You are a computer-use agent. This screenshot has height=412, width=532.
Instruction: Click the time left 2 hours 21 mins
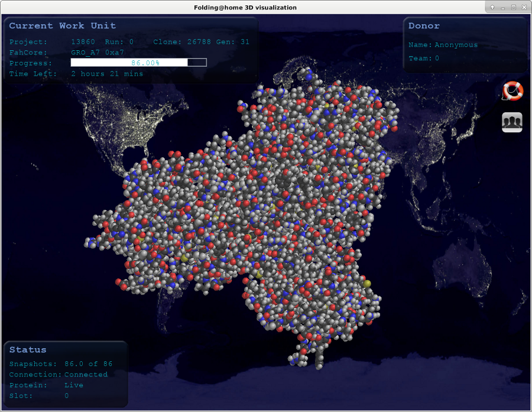[107, 74]
